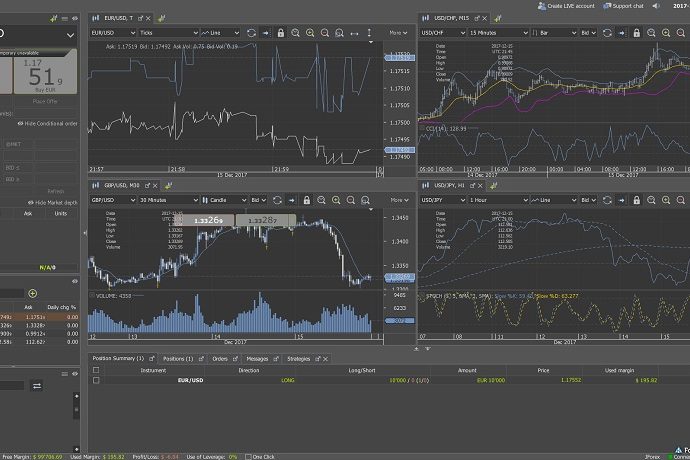Screen dimensions: 690x460
Task: Click auto-shift arrow in GBP/USD toolbar
Action: [x=292, y=200]
